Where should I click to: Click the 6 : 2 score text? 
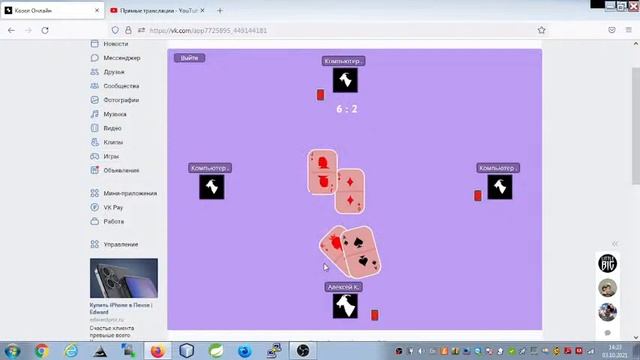click(347, 109)
